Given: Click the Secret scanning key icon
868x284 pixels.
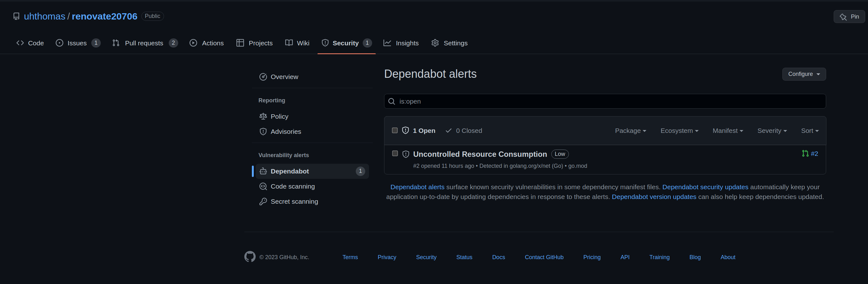Looking at the screenshot, I should (263, 202).
